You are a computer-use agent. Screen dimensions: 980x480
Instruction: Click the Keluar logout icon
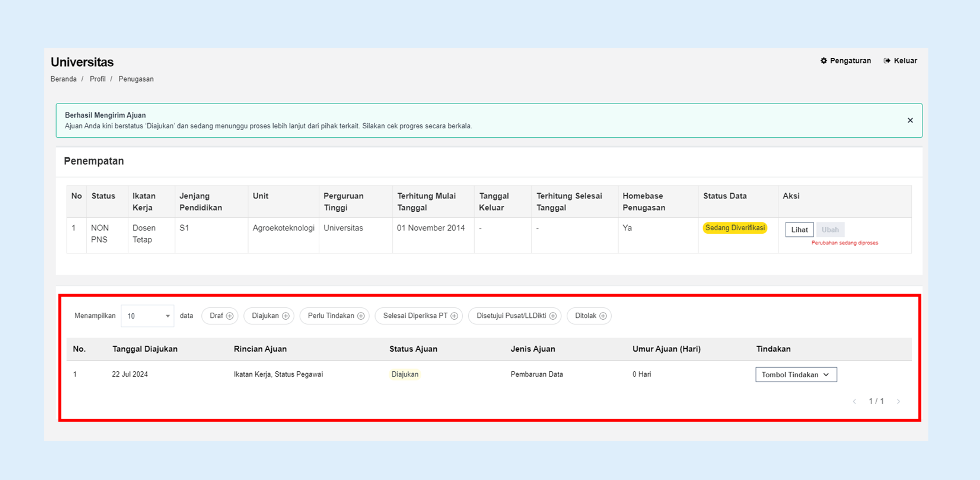coord(887,61)
